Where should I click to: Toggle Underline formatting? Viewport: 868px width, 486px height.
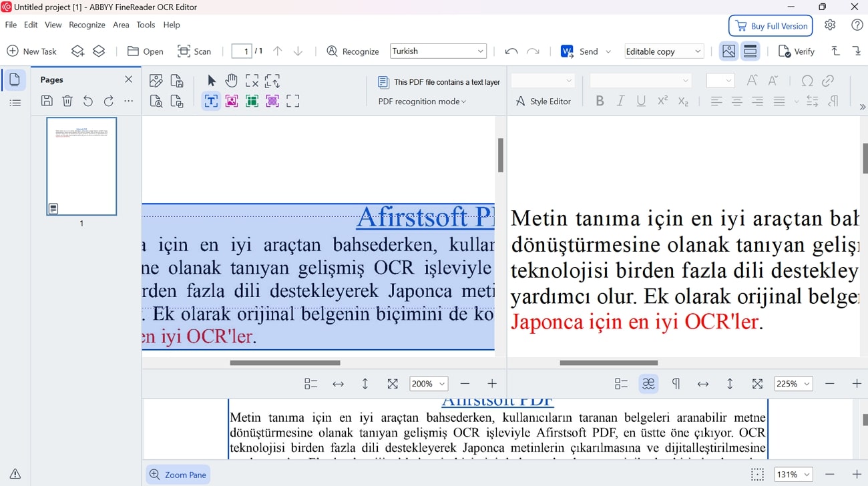pyautogui.click(x=641, y=101)
